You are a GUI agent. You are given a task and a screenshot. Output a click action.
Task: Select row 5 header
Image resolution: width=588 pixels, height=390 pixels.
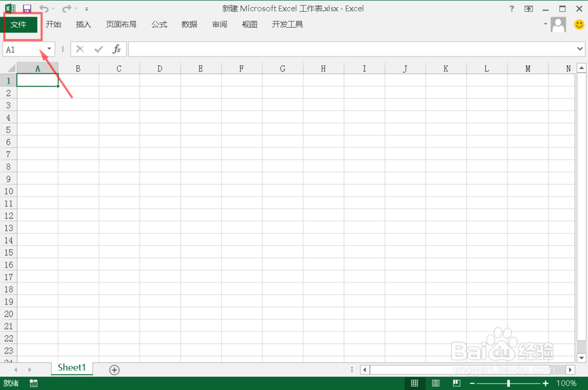click(x=8, y=130)
